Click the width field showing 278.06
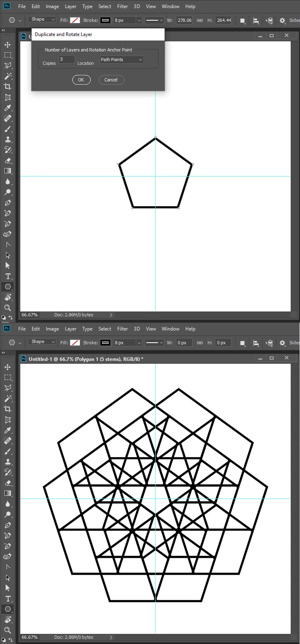The image size is (300, 644). pos(184,20)
